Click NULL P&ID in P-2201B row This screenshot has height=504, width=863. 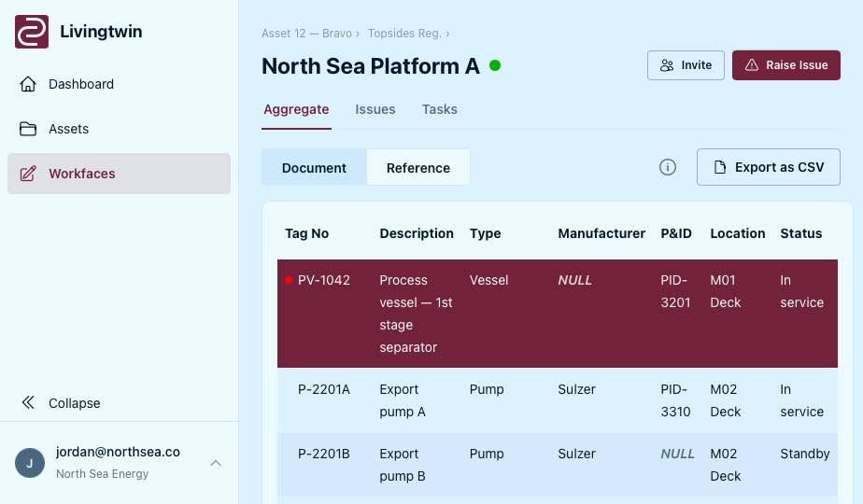[677, 454]
